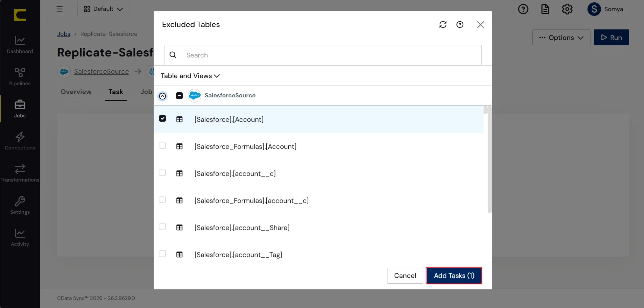Refresh the Excluded Tables list
Screen dimensions: 644x308
pyautogui.click(x=443, y=25)
